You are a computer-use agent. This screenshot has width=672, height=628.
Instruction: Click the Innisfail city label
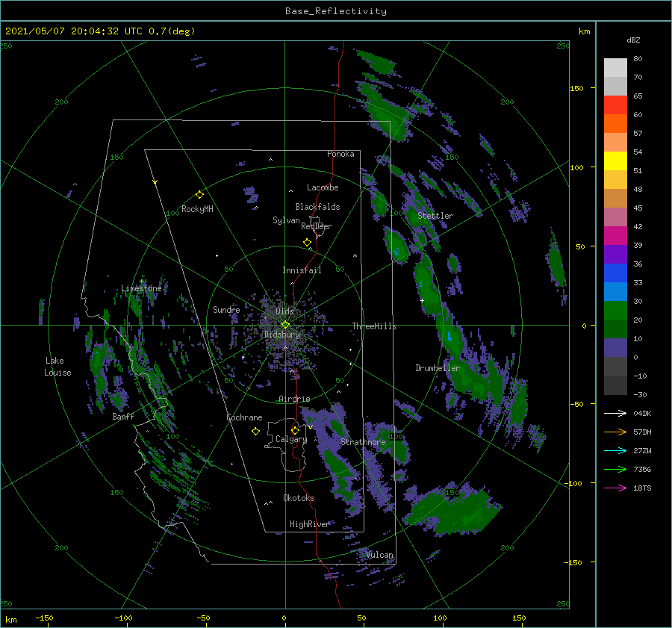click(x=302, y=270)
